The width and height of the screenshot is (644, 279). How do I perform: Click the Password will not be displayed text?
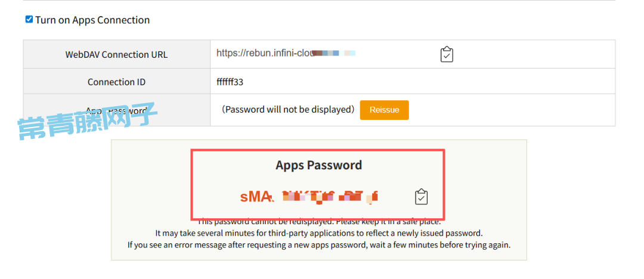[288, 110]
